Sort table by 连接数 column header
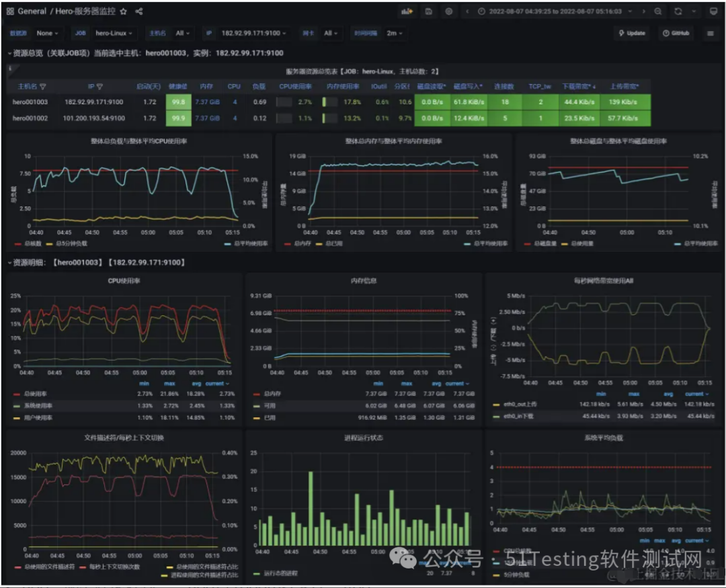 pyautogui.click(x=503, y=87)
